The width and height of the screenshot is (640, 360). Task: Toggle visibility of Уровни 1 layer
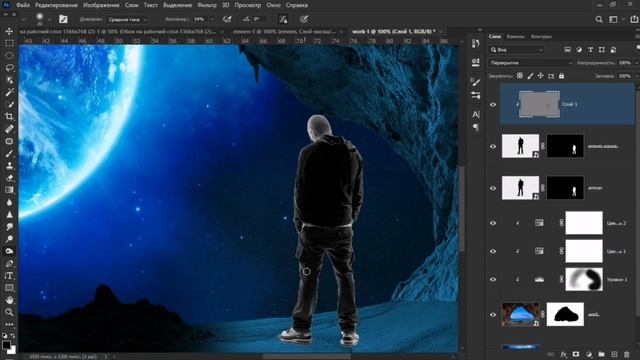point(493,280)
